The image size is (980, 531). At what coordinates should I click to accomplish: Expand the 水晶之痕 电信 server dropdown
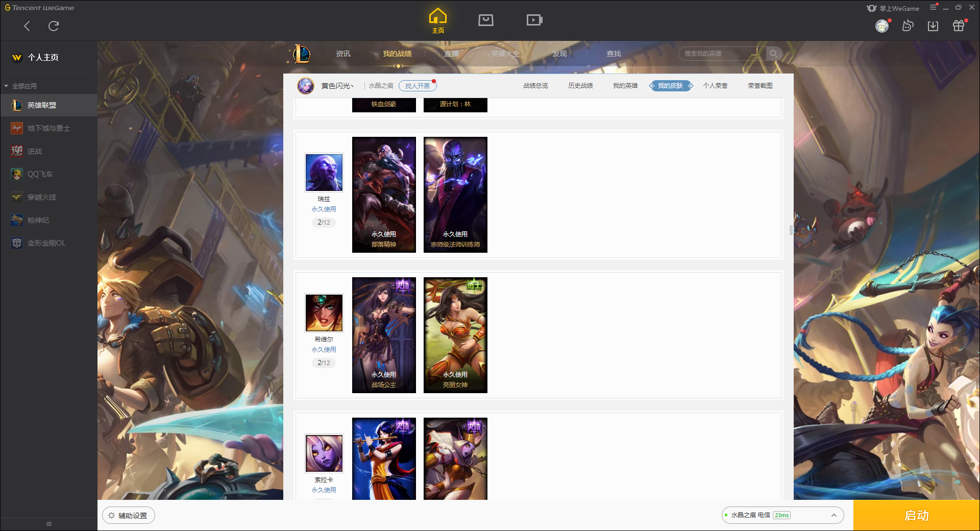tap(782, 515)
